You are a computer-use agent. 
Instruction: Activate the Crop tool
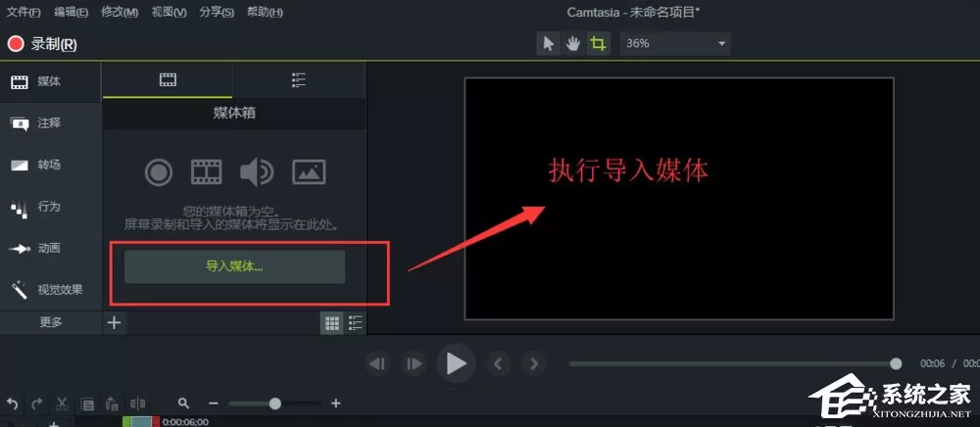click(598, 44)
